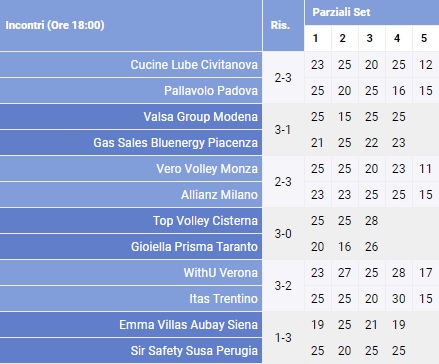The height and width of the screenshot is (364, 439).
Task: Click Top Volley Cisterna
Action: (x=205, y=221)
